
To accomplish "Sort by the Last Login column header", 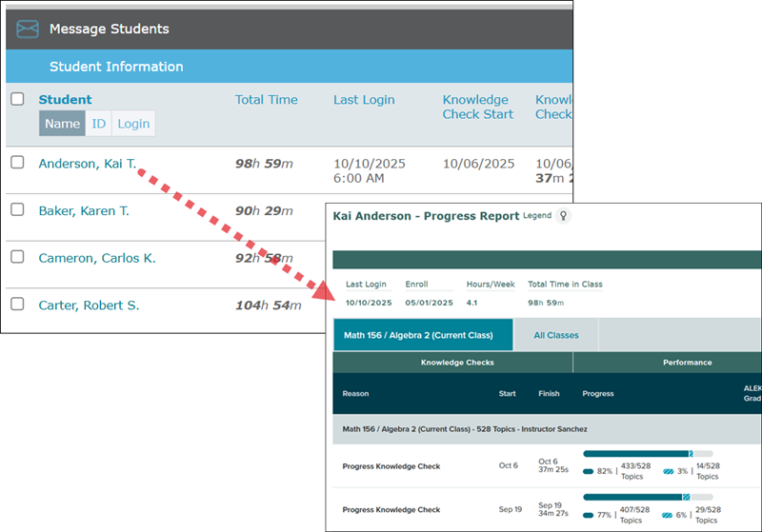I will (x=364, y=100).
